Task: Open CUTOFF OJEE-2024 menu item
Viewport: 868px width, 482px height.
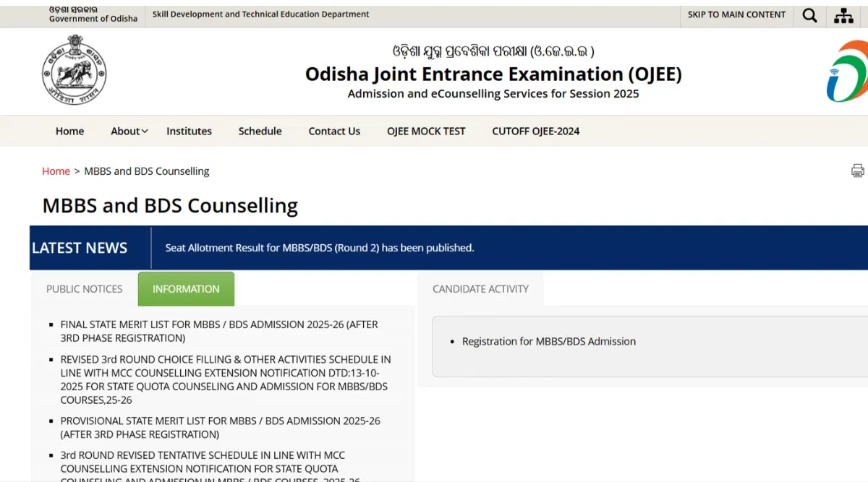Action: (535, 131)
